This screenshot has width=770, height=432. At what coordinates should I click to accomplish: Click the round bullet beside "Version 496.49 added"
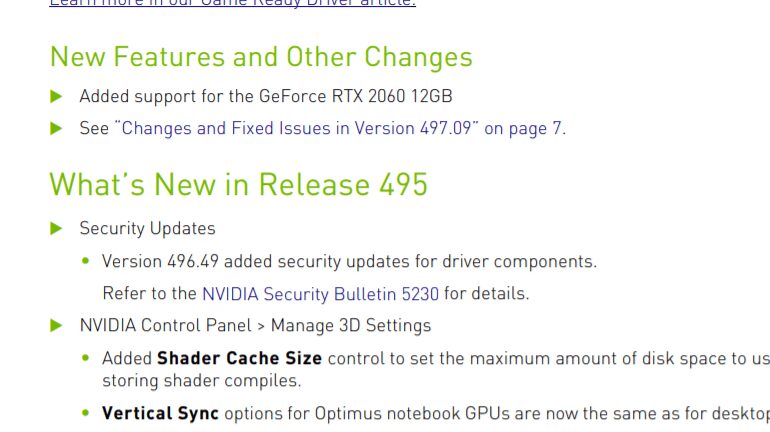pos(87,262)
